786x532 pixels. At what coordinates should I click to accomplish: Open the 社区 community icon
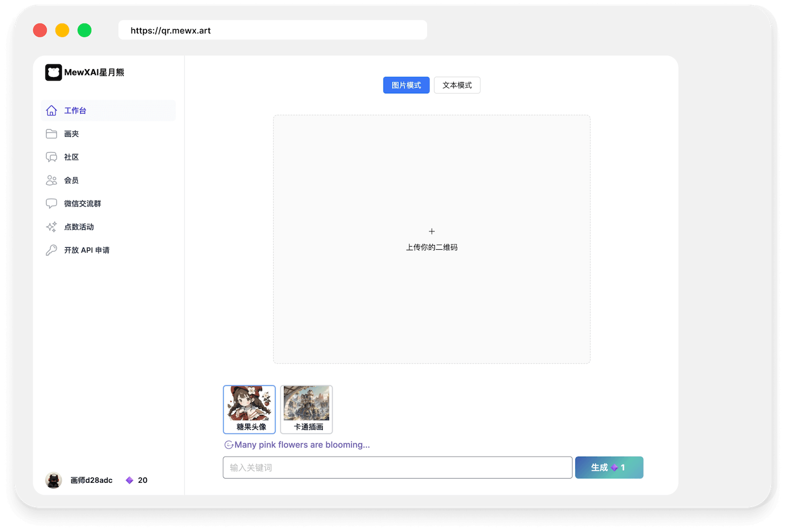51,157
